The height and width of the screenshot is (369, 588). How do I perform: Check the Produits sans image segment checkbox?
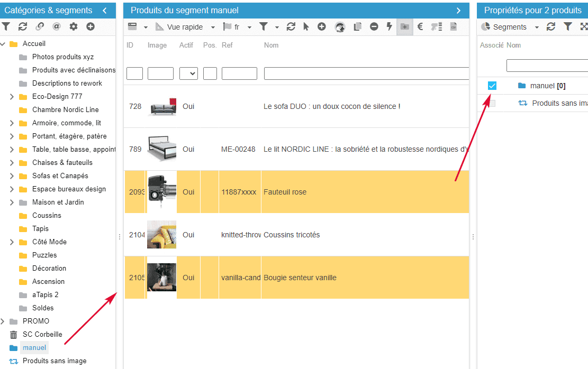(x=492, y=103)
